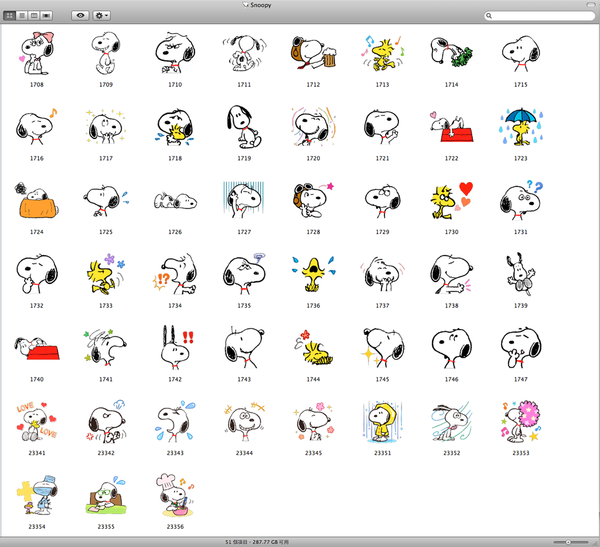
Task: Select thumbnail 1744 Woodstock sleeping in nest
Action: pyautogui.click(x=313, y=348)
